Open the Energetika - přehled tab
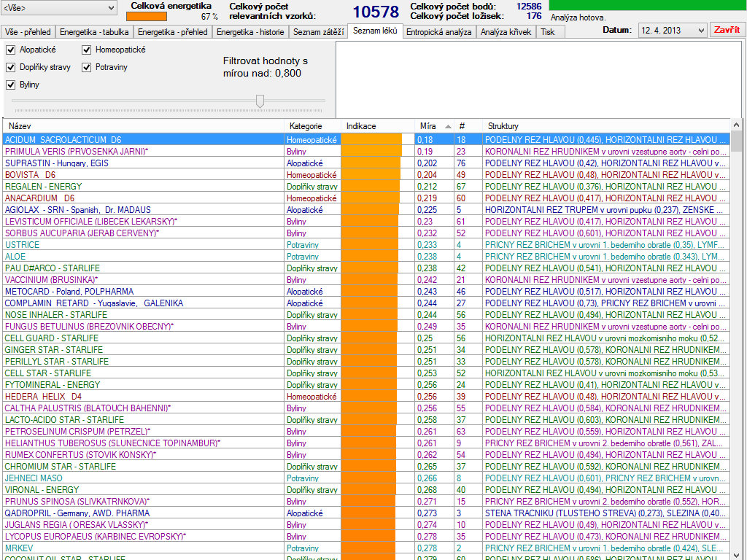The height and width of the screenshot is (560, 747). click(172, 32)
